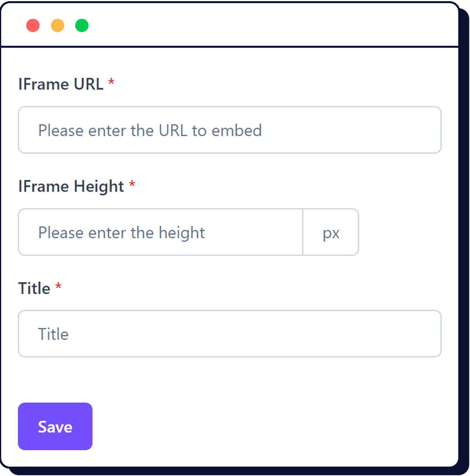The height and width of the screenshot is (476, 470).
Task: Select the IFrame URL input field
Action: [230, 130]
